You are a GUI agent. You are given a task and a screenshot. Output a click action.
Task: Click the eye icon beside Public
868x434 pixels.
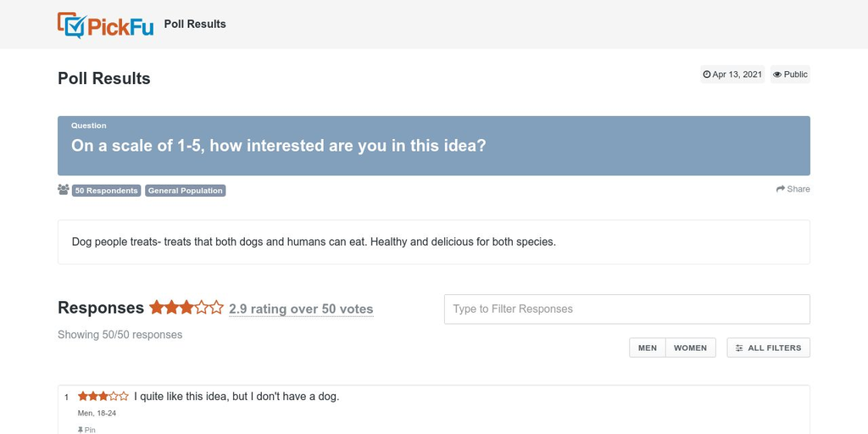point(777,75)
